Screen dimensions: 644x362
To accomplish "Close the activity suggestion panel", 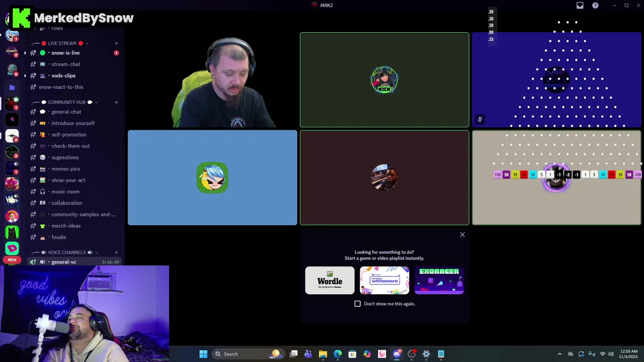I will click(462, 235).
